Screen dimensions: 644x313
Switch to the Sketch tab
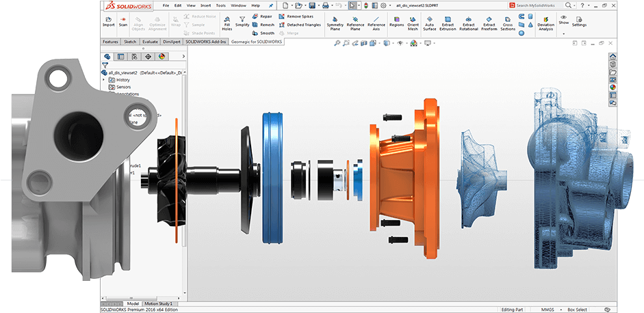[x=130, y=42]
